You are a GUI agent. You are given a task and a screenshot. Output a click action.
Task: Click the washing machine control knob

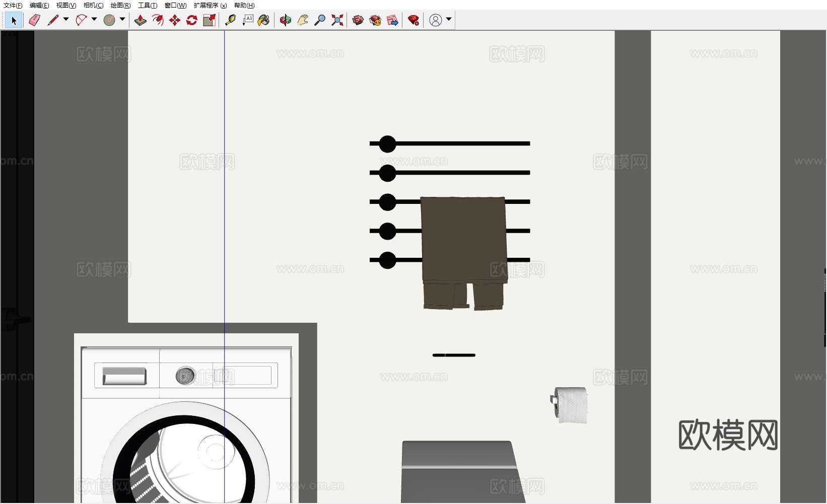point(185,376)
